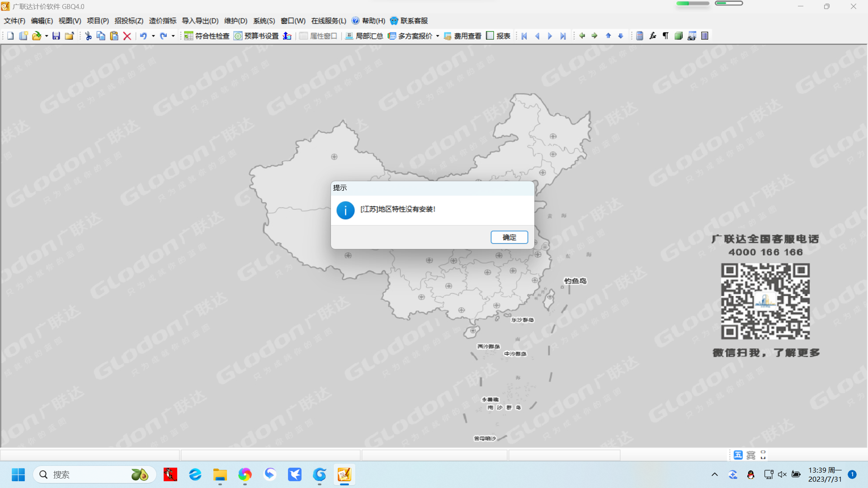Show hidden tray icons chevron

click(715, 474)
